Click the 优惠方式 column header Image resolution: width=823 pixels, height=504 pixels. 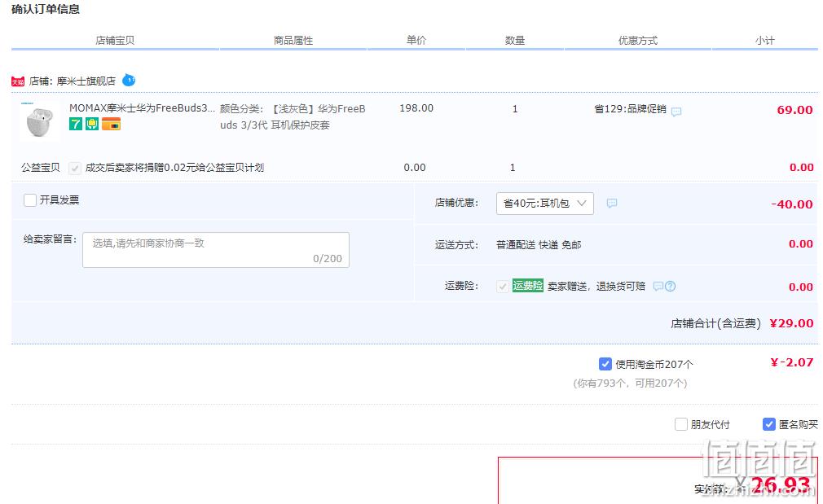pos(638,41)
